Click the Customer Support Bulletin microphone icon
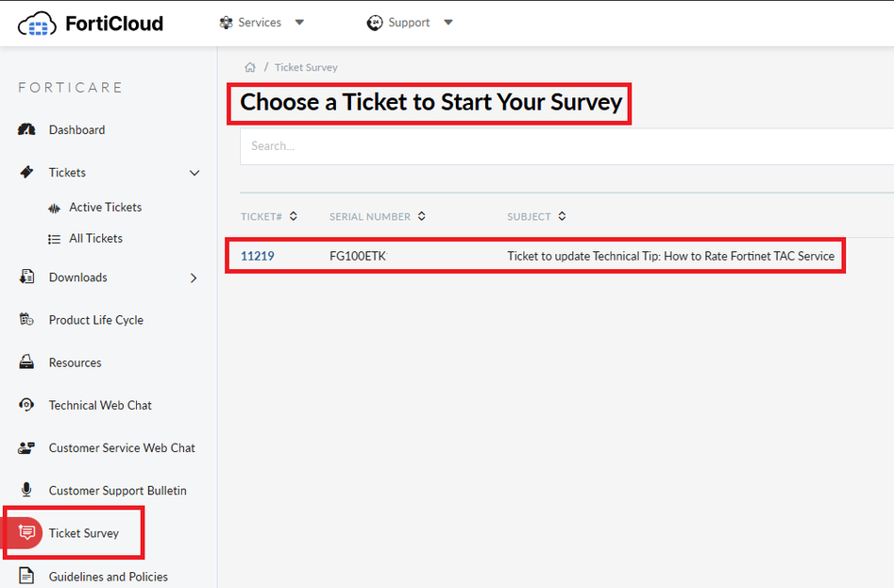The width and height of the screenshot is (894, 588). [27, 491]
